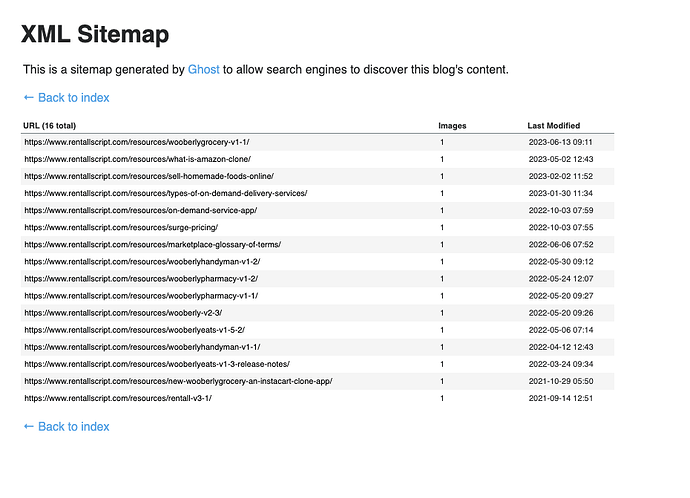Open the wooberlyhandyman-v1-2 URL
The image size is (690, 498).
point(141,261)
